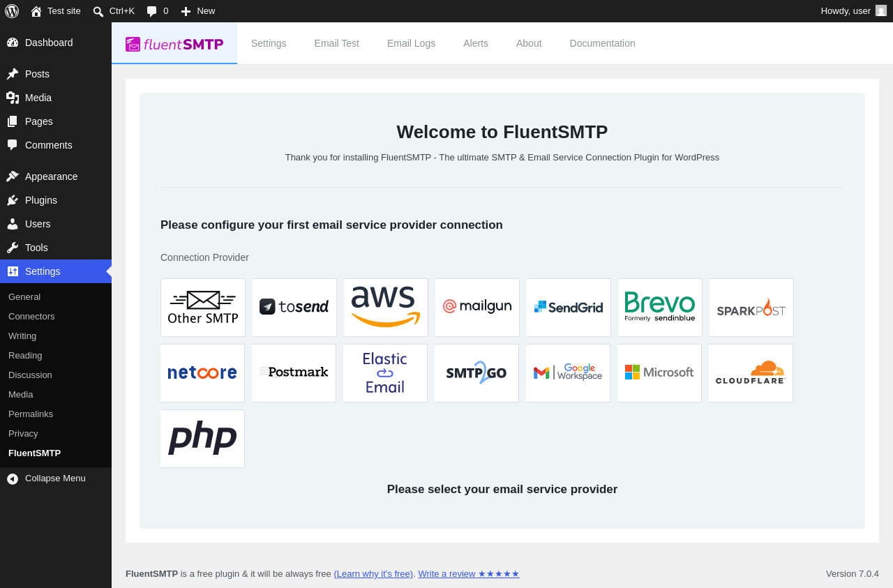Select the Microsoft provider
The height and width of the screenshot is (588, 893).
pos(659,373)
